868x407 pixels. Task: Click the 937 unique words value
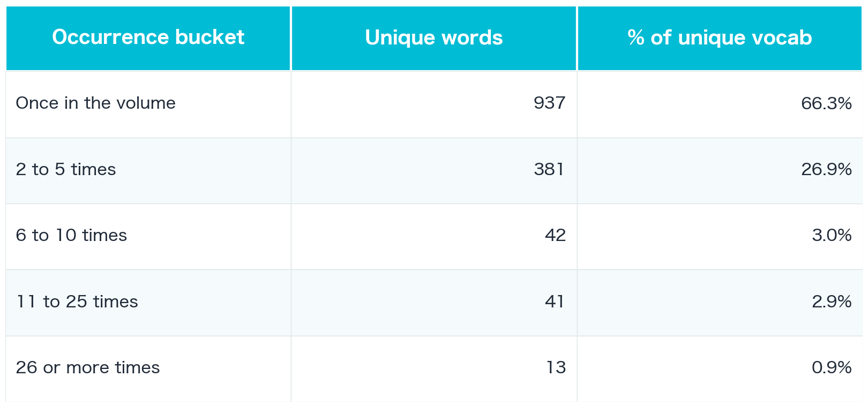549,103
